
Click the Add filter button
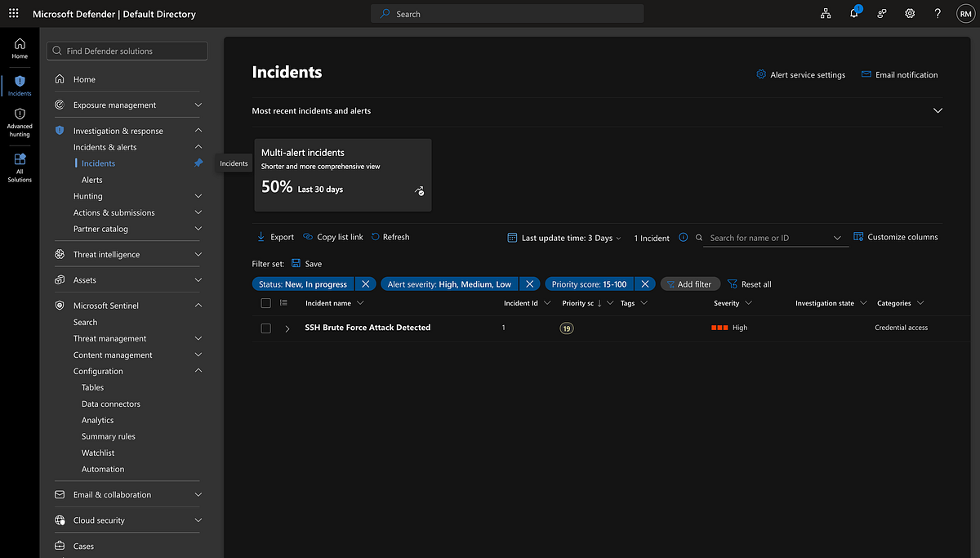689,284
